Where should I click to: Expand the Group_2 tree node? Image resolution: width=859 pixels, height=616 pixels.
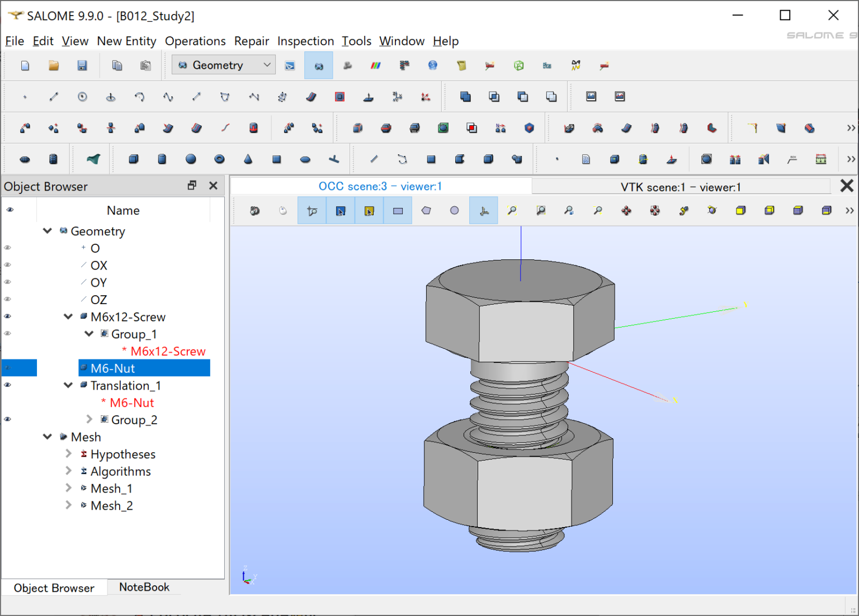click(89, 419)
